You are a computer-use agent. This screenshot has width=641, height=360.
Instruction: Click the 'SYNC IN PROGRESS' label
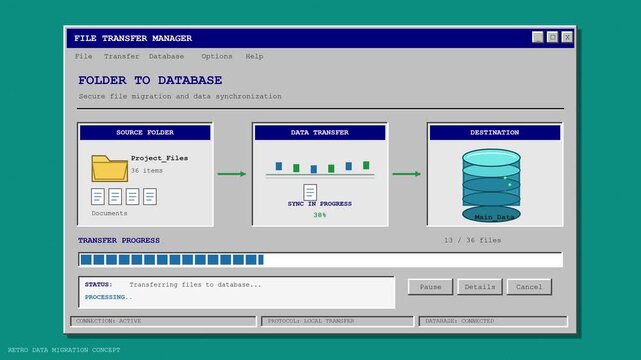pos(320,203)
